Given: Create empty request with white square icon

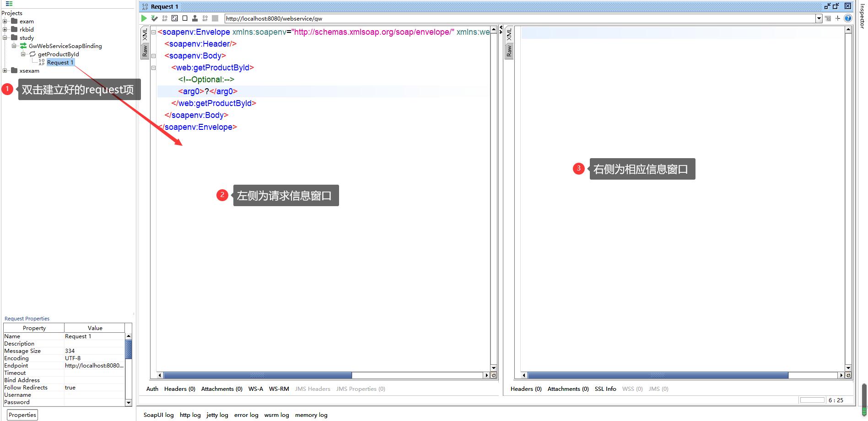Looking at the screenshot, I should click(x=185, y=18).
